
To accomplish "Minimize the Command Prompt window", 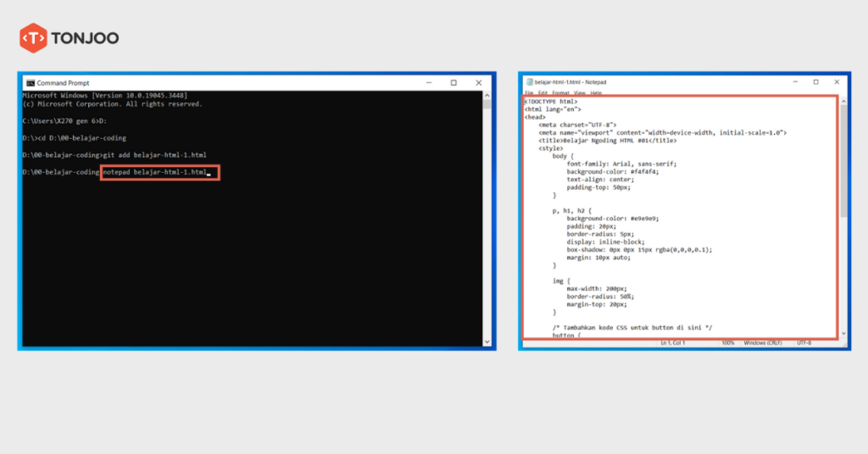I will pyautogui.click(x=429, y=83).
